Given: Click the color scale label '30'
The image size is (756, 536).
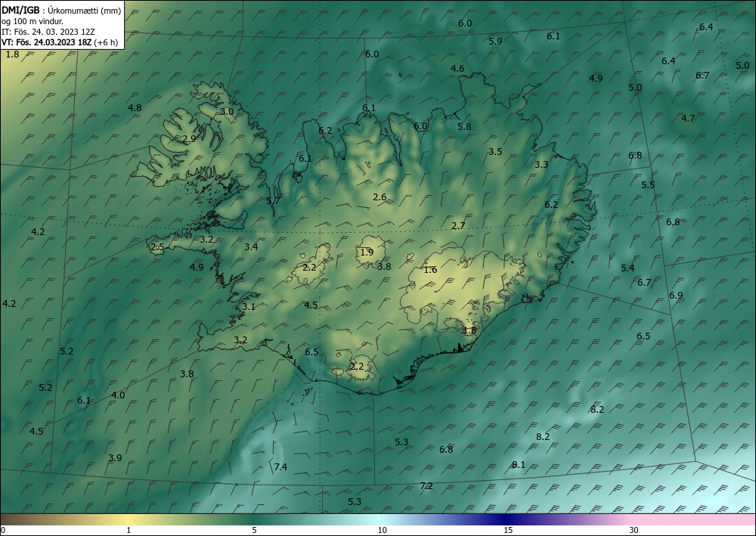Looking at the screenshot, I should click(x=634, y=530).
